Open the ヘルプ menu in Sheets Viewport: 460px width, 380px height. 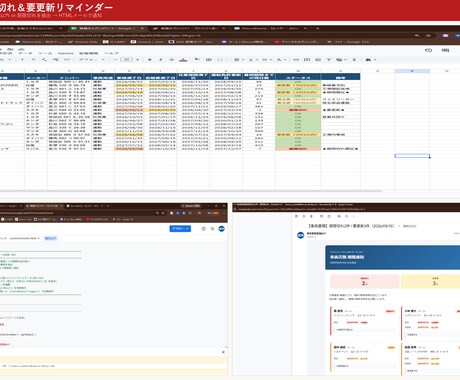coord(111,53)
